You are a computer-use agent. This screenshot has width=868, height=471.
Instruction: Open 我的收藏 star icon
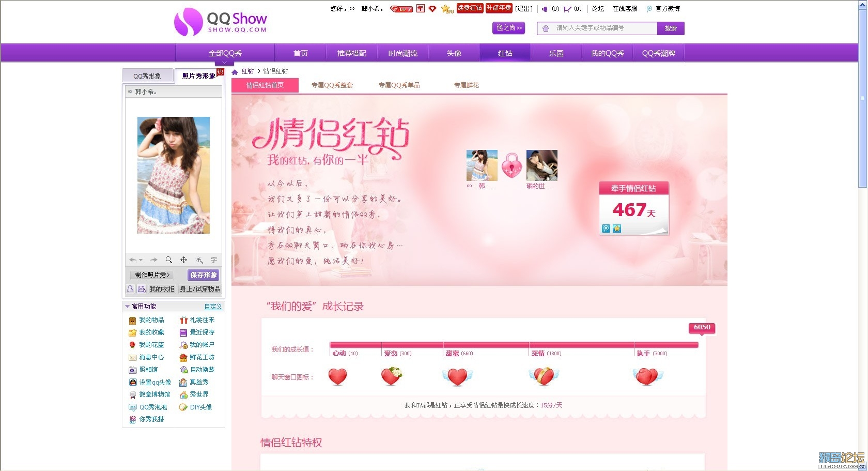coord(132,333)
